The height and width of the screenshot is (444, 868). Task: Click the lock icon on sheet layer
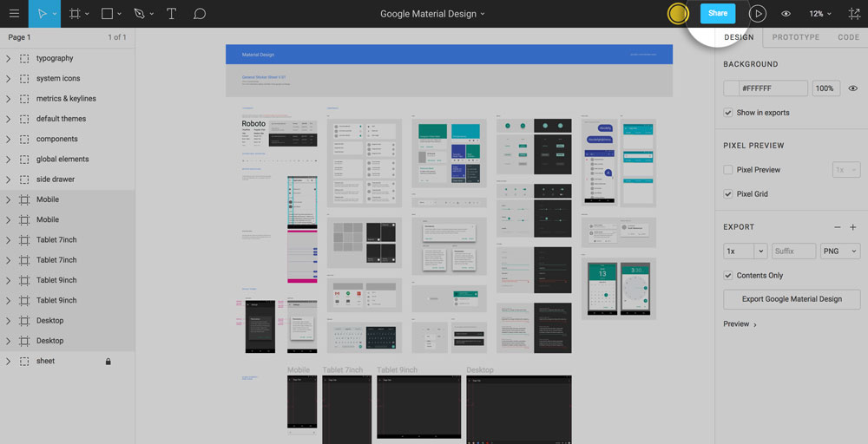(108, 361)
